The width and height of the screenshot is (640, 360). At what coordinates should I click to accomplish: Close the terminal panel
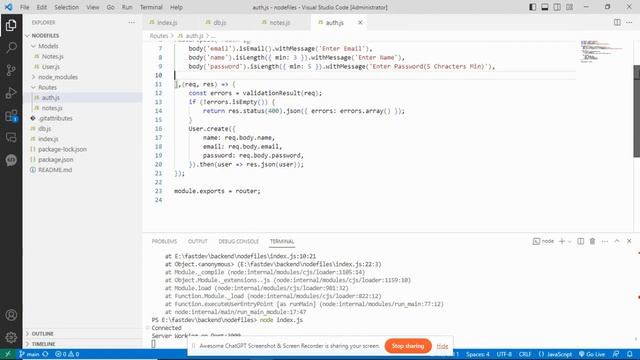coord(629,241)
